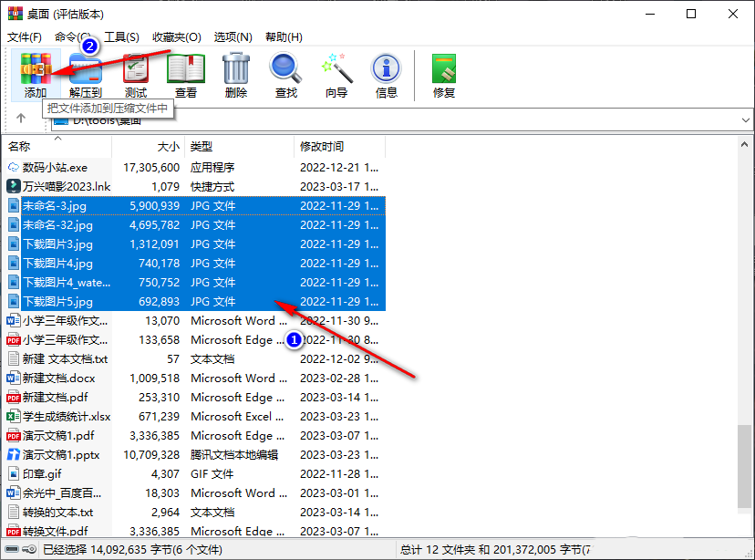
Task: Click the size 17,305,600 cell
Action: [x=151, y=168]
